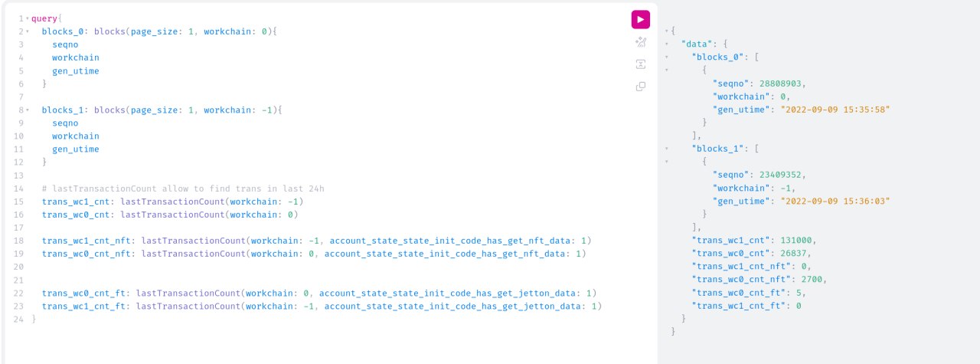Click the seqno value 28808903 in the response
This screenshot has height=364, width=980.
tap(781, 83)
